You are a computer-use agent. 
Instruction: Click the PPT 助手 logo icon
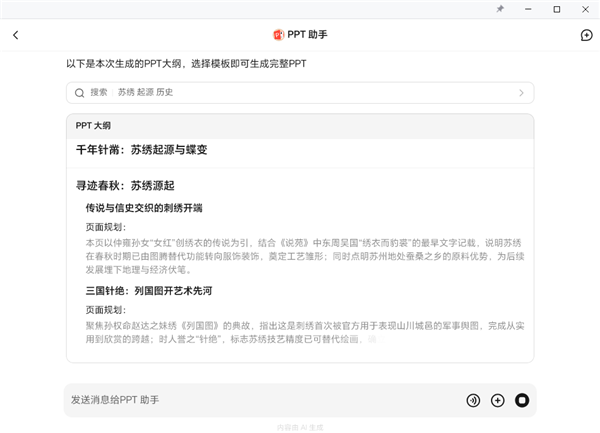[x=279, y=35]
